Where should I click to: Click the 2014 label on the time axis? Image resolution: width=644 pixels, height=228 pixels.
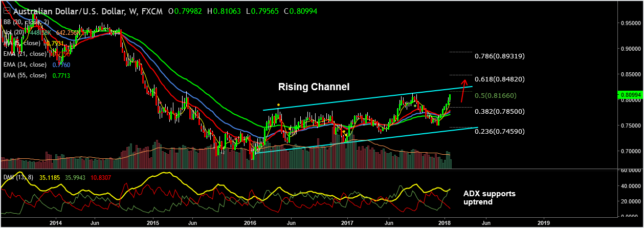pyautogui.click(x=56, y=223)
